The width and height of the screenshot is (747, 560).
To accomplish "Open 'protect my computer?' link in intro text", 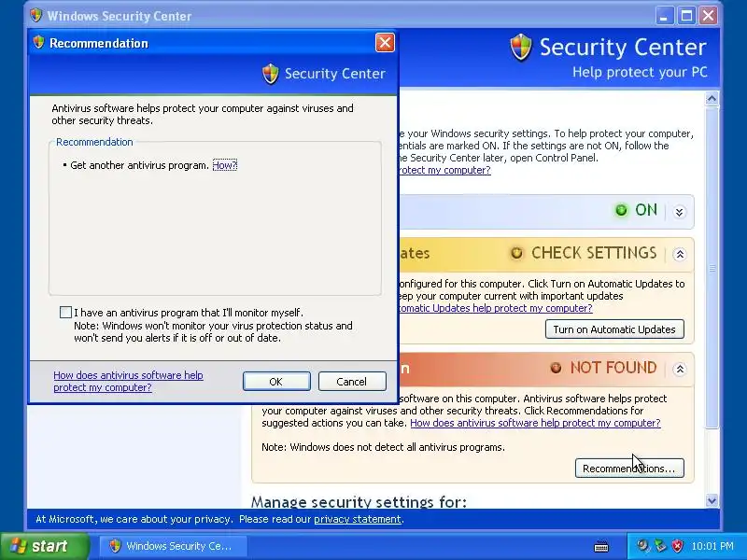I will click(445, 170).
